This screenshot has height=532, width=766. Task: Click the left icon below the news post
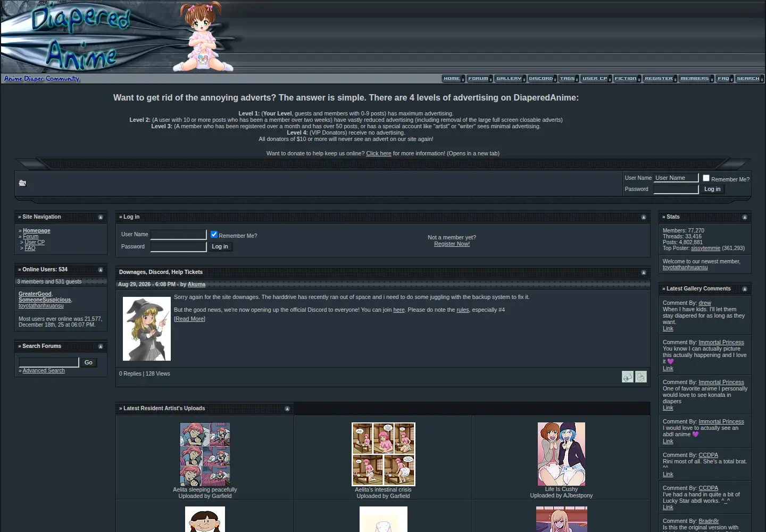pyautogui.click(x=628, y=377)
